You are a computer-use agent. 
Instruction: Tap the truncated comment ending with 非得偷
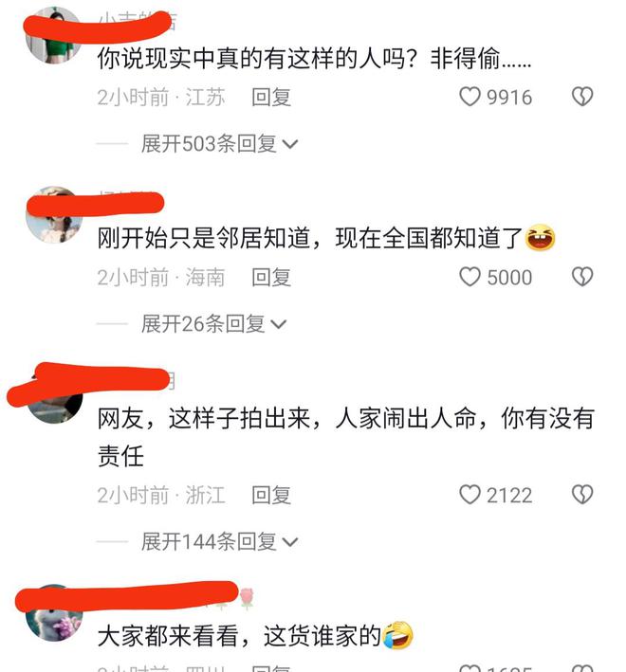coord(314,58)
